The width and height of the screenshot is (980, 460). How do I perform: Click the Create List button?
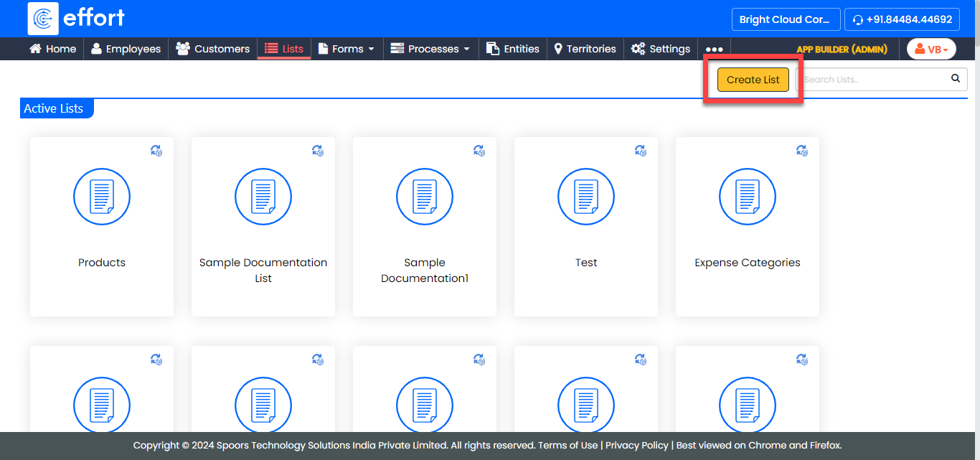[753, 80]
